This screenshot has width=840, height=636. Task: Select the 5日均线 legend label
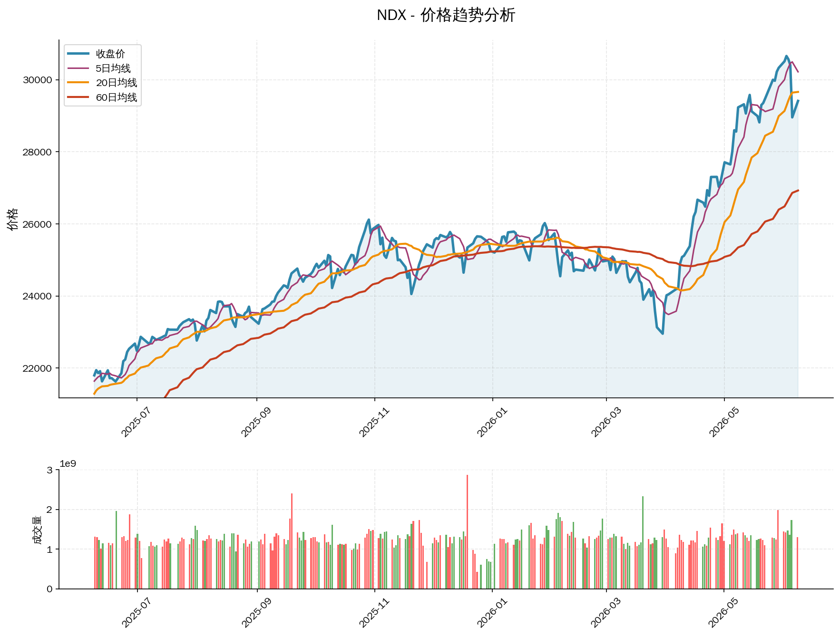[113, 68]
